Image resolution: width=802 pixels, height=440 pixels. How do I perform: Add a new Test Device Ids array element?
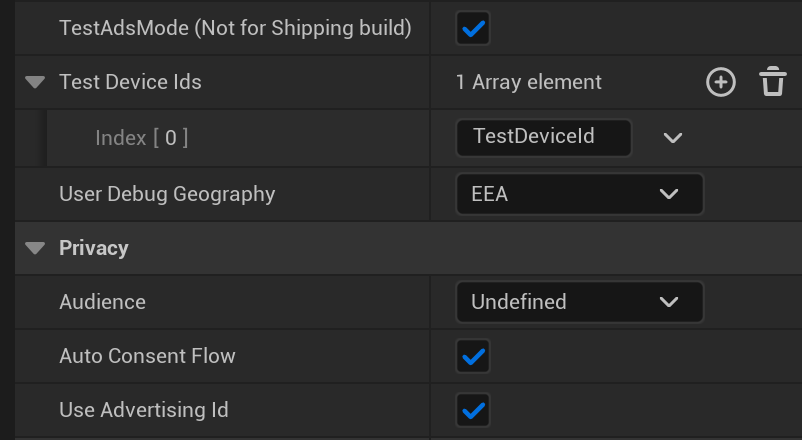721,82
